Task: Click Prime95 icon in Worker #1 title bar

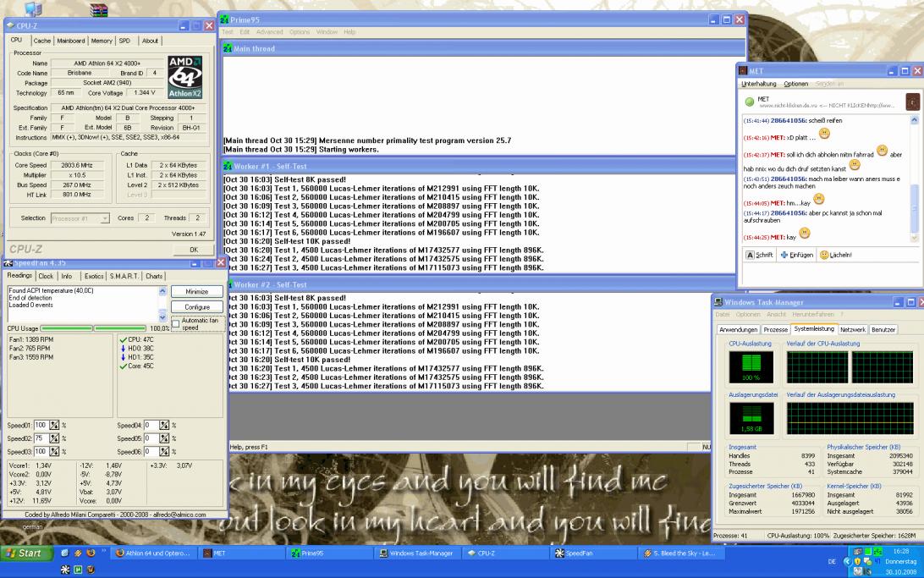Action: [x=228, y=166]
